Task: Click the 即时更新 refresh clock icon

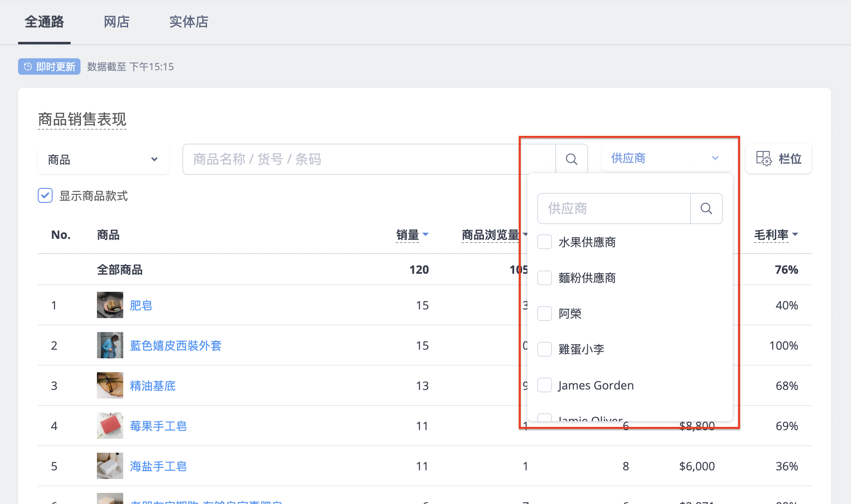Action: pos(28,66)
